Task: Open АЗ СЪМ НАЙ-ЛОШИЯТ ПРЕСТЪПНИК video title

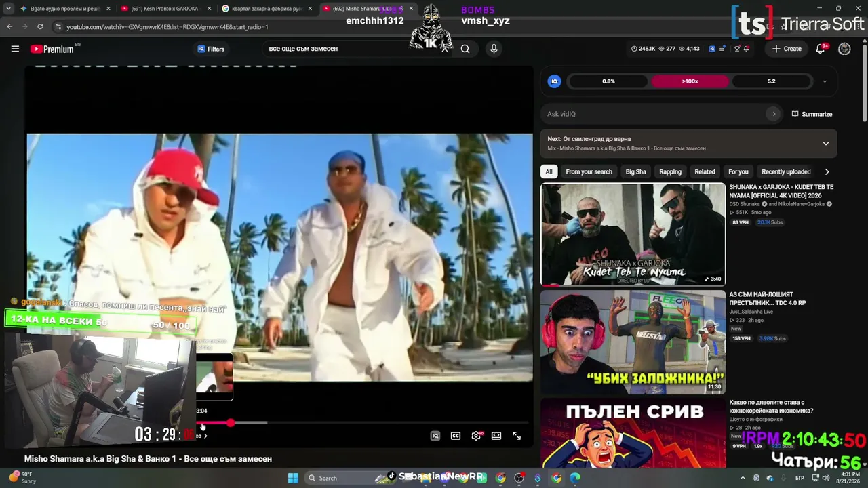Action: pyautogui.click(x=767, y=299)
